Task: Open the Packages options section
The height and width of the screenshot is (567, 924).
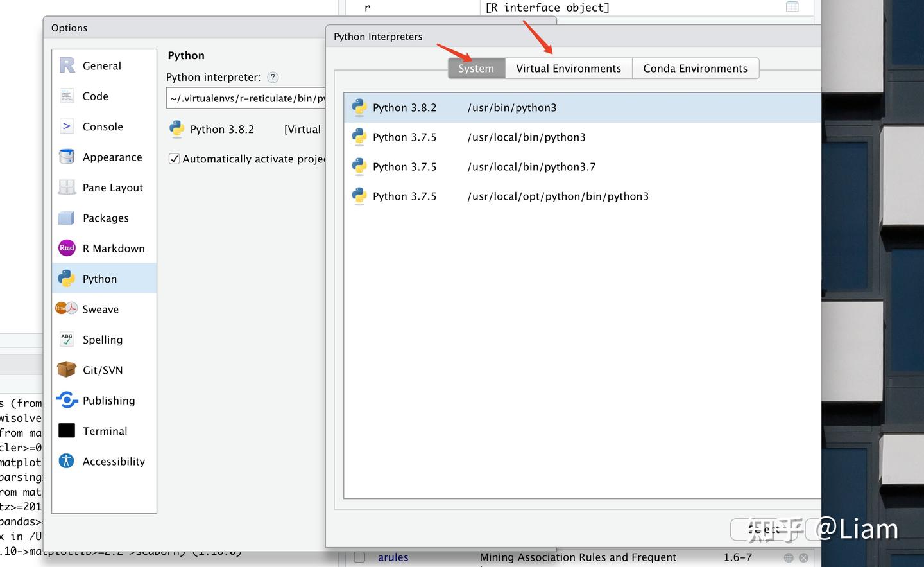Action: (x=104, y=218)
